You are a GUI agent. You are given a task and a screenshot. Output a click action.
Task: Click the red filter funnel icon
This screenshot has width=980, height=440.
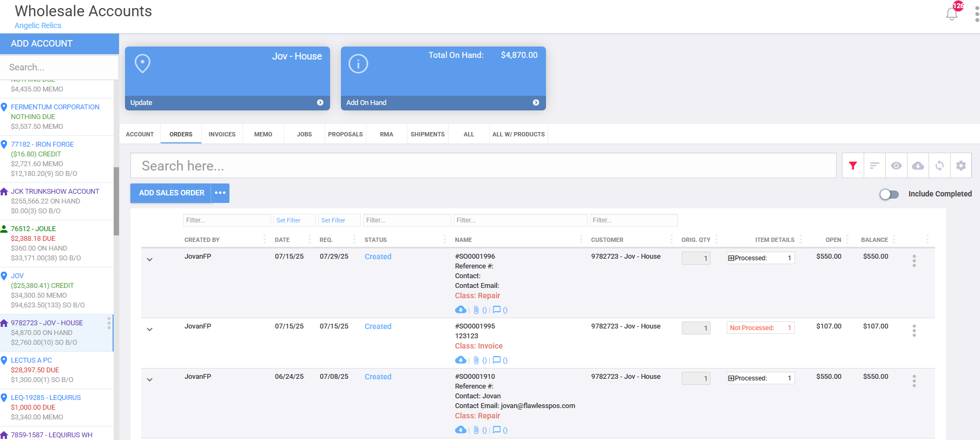pos(853,166)
